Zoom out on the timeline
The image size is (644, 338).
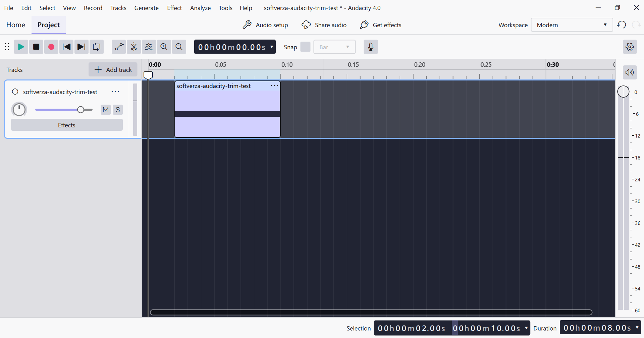tap(179, 47)
